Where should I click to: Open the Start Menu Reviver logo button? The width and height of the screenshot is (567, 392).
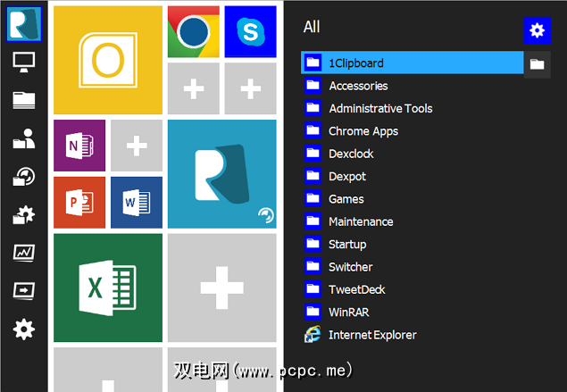pos(24,24)
